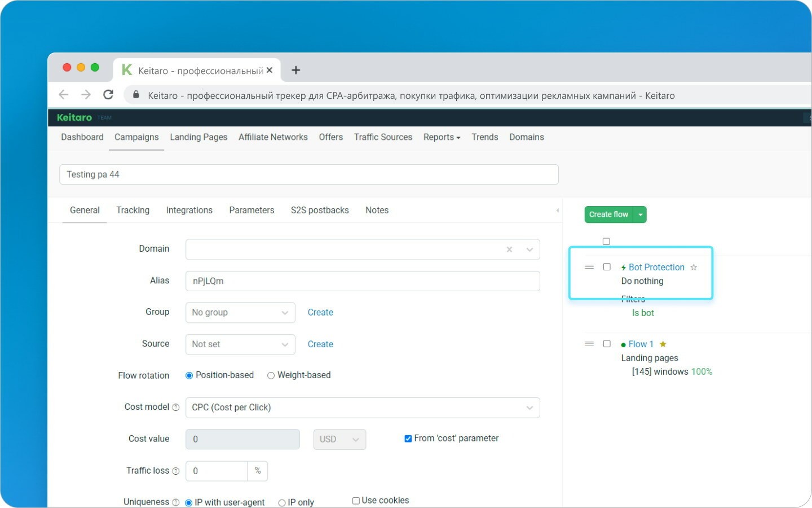This screenshot has width=812, height=508.
Task: Open the Domains page
Action: (527, 137)
